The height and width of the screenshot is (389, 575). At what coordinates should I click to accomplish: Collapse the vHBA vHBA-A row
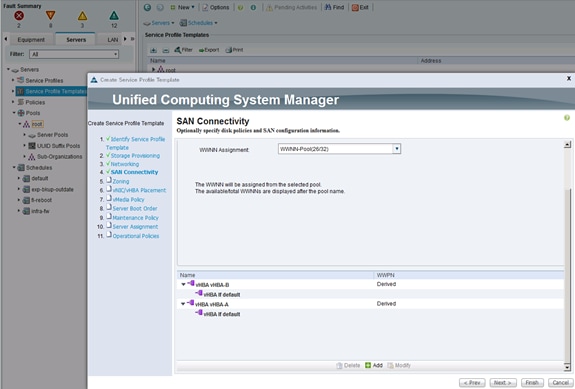point(183,304)
